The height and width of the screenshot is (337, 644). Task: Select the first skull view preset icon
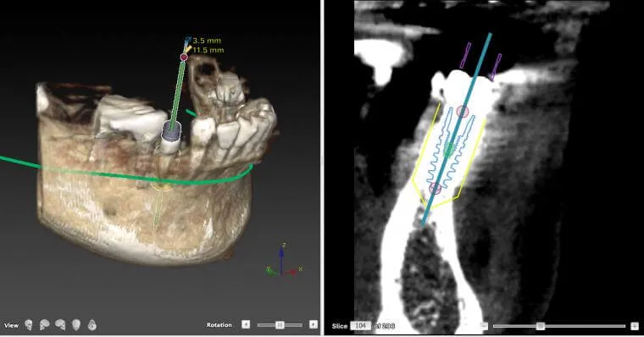[x=28, y=325]
